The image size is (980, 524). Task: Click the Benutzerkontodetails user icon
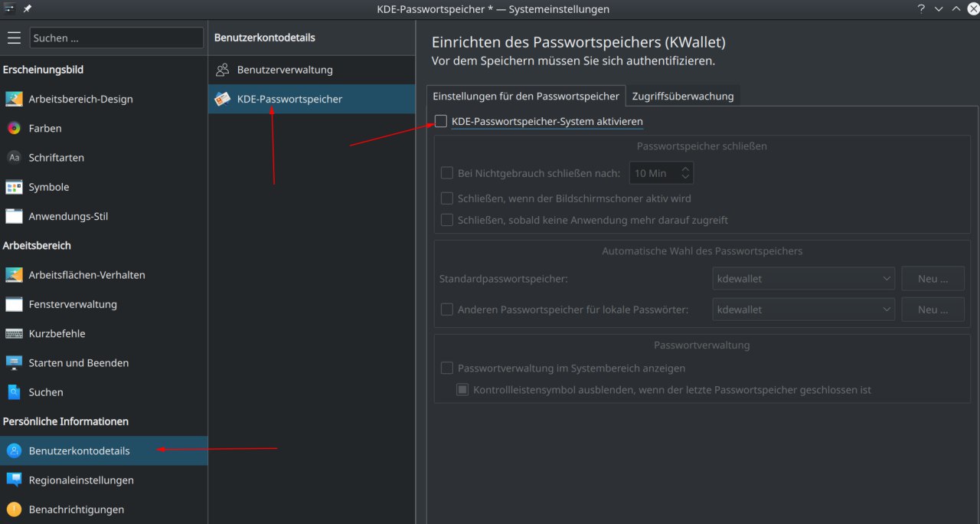pos(14,450)
